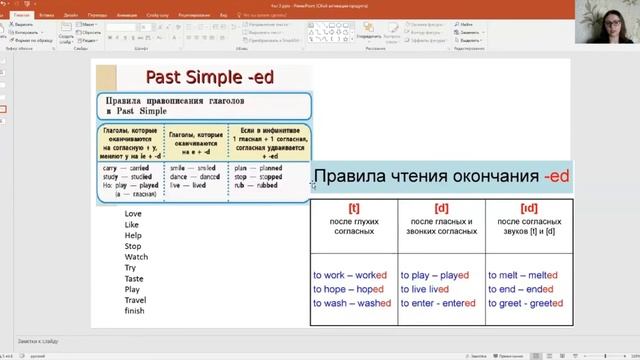Open the Макет layout dropdown

pyautogui.click(x=87, y=24)
